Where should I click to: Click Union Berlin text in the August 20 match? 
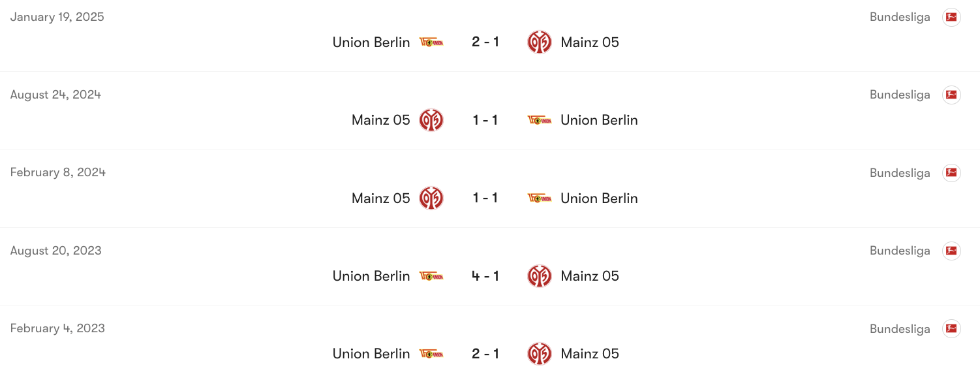click(371, 275)
